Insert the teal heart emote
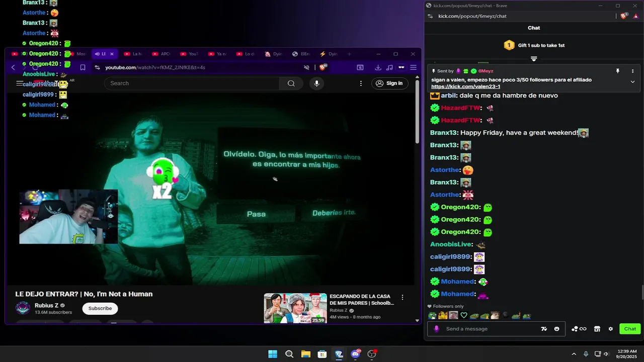This screenshot has height=362, width=644. (464, 316)
